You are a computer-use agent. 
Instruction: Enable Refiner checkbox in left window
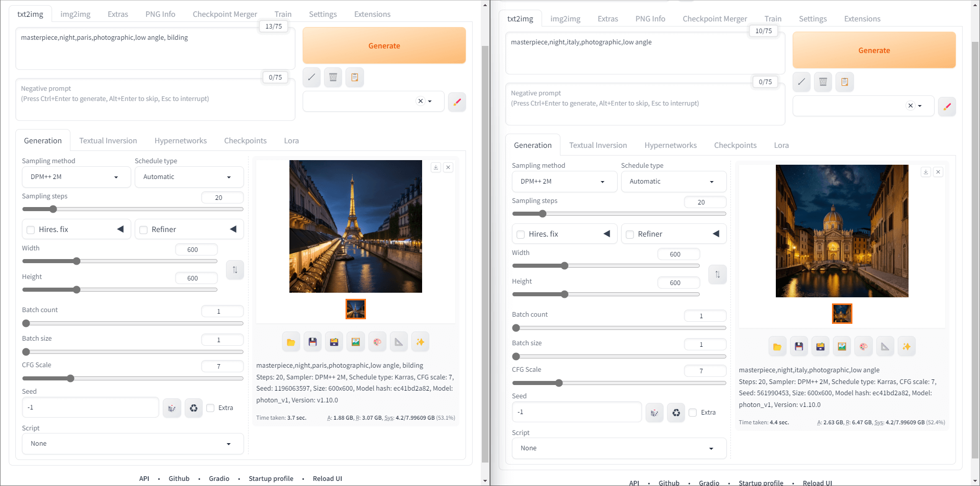[143, 230]
